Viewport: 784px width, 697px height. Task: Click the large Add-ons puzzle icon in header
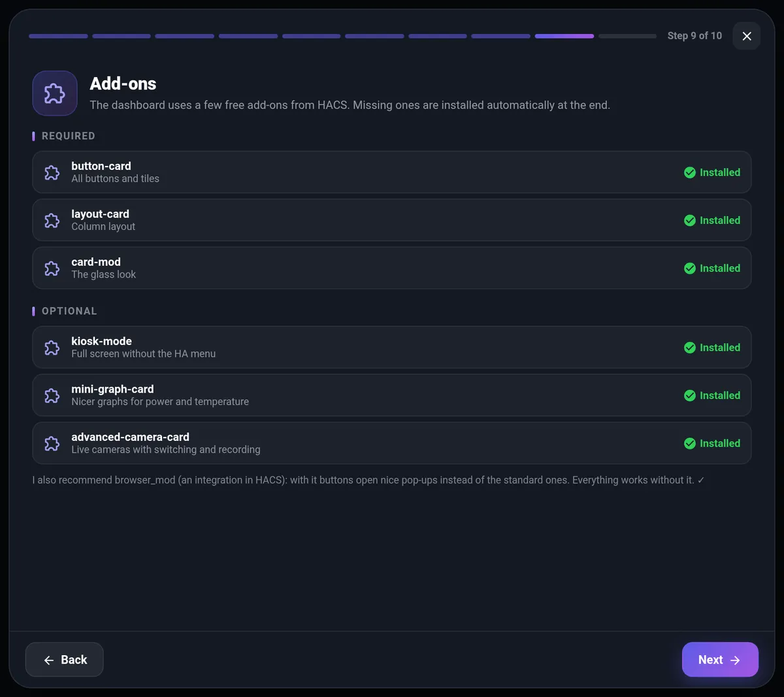(55, 93)
